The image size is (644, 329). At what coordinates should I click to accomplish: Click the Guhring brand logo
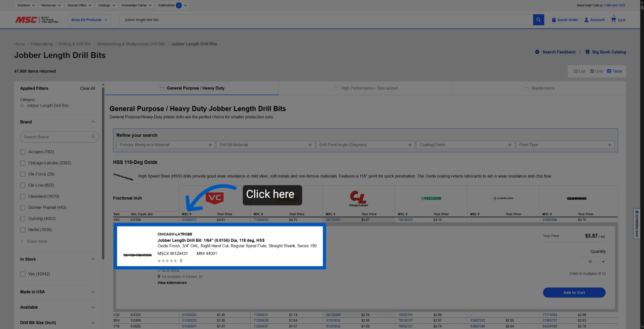pyautogui.click(x=577, y=198)
